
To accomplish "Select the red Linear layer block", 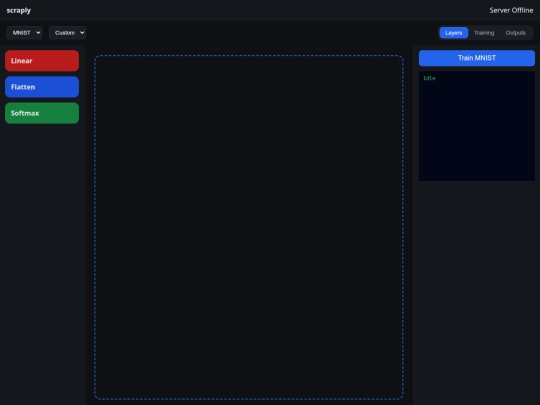I will 42,61.
